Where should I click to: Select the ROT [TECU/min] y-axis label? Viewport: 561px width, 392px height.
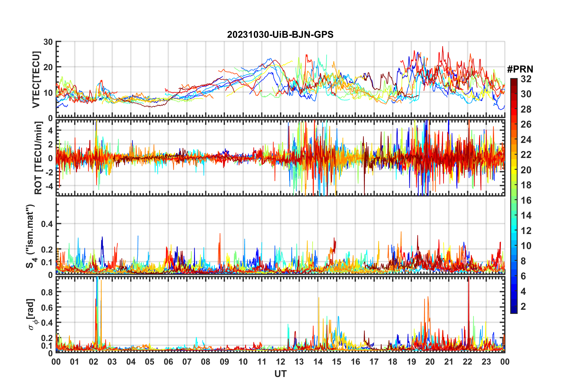[38, 158]
